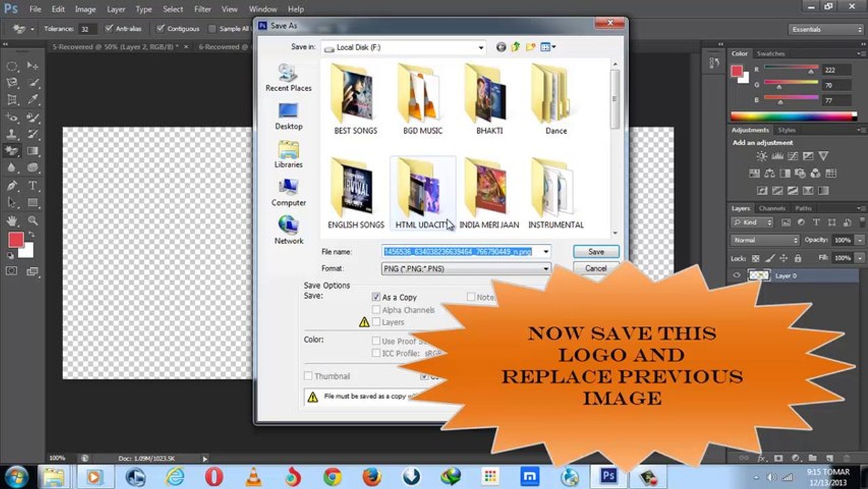Select the Magic Eraser tool
This screenshot has height=489, width=868.
click(x=12, y=151)
